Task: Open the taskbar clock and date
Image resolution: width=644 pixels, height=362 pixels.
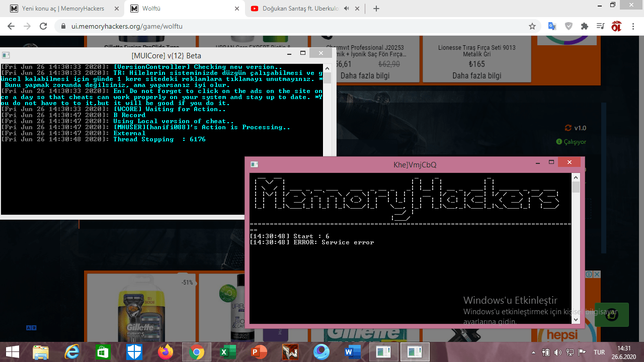Action: tap(624, 352)
